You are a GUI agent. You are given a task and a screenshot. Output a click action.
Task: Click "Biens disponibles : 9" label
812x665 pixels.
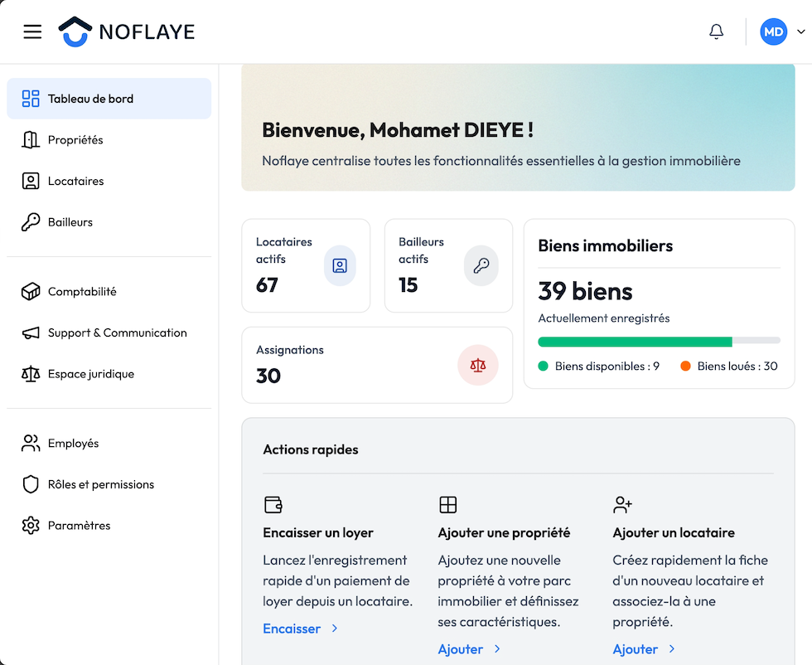[x=607, y=366]
